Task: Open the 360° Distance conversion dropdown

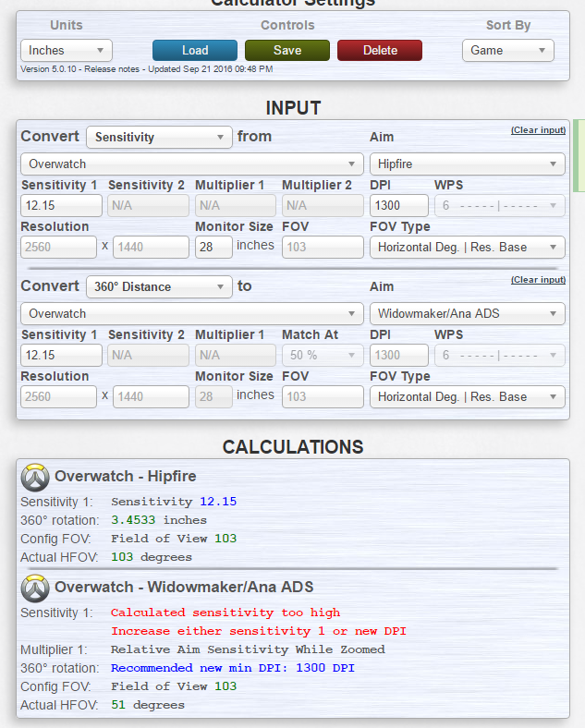Action: [159, 286]
